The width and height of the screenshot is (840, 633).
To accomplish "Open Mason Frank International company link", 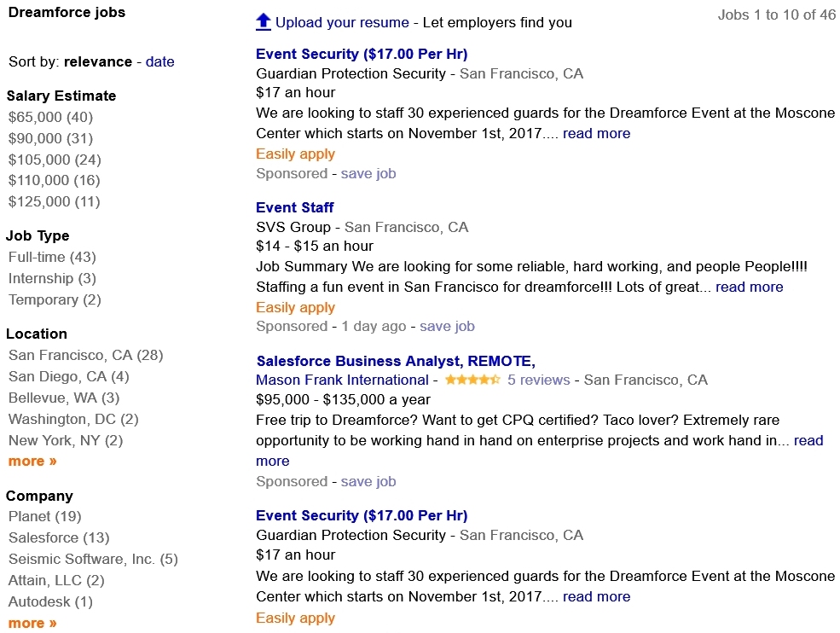I will pyautogui.click(x=342, y=380).
